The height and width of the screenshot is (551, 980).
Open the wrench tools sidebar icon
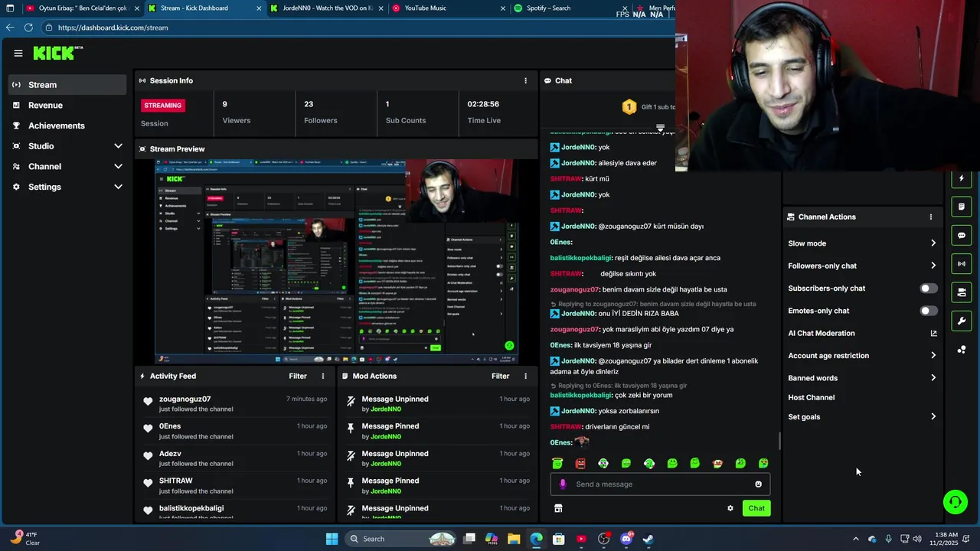tap(962, 321)
